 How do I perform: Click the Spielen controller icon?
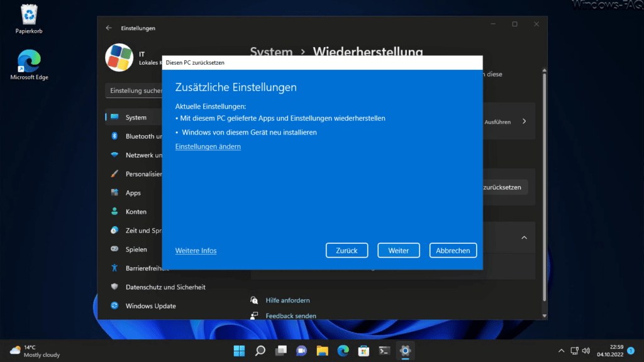pyautogui.click(x=114, y=249)
